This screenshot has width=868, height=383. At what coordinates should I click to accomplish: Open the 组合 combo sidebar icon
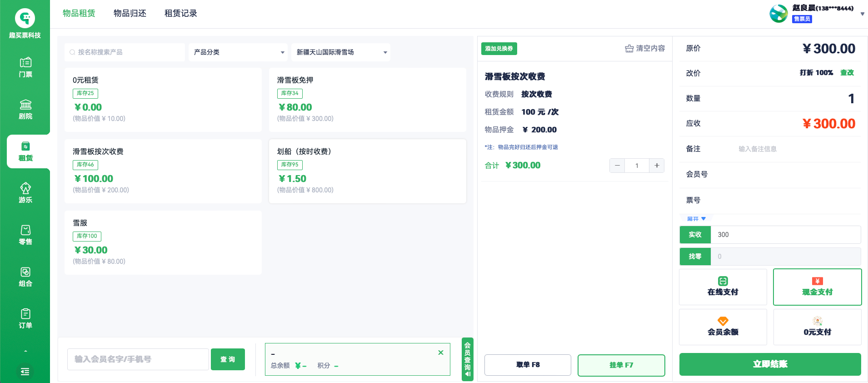click(25, 277)
